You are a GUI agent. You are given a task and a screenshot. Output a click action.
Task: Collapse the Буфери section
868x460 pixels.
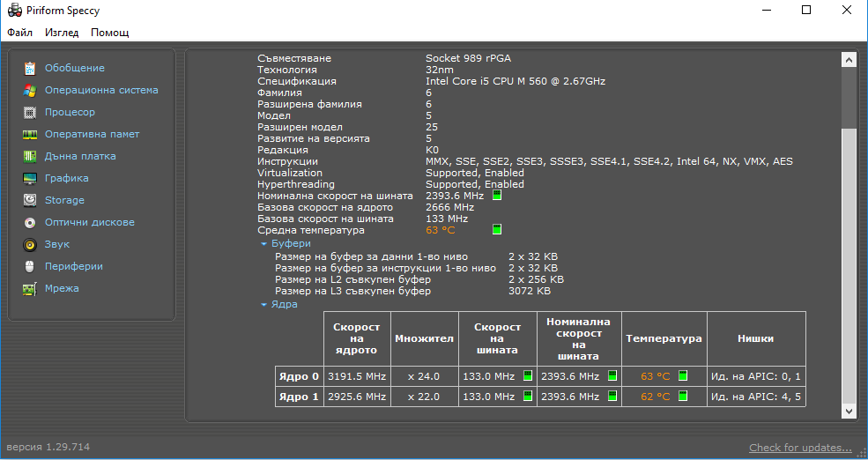click(263, 243)
